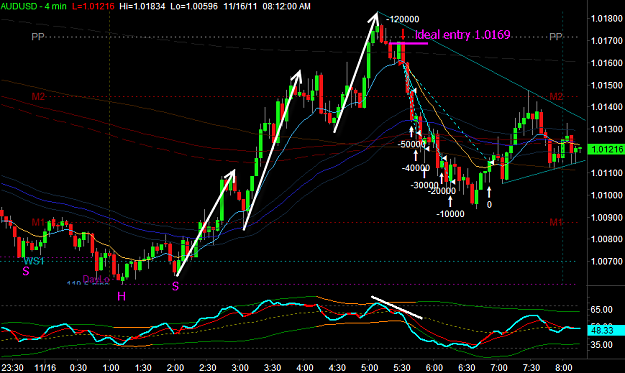Click the 0:30 time axis label

[78, 367]
